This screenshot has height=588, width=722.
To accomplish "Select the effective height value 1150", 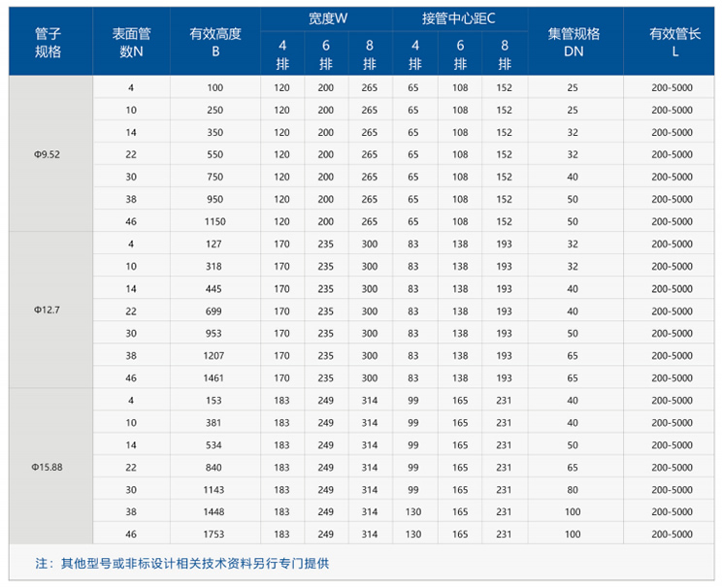I will click(215, 221).
